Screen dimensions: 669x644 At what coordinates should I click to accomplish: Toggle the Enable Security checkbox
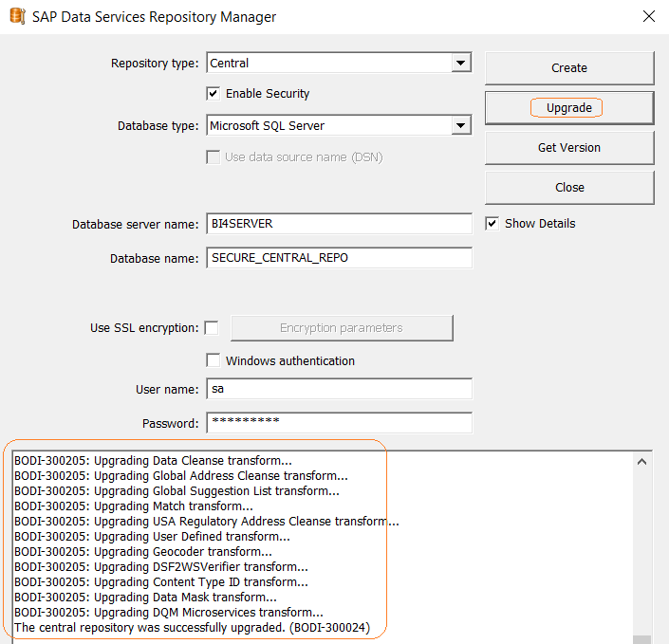(x=214, y=93)
